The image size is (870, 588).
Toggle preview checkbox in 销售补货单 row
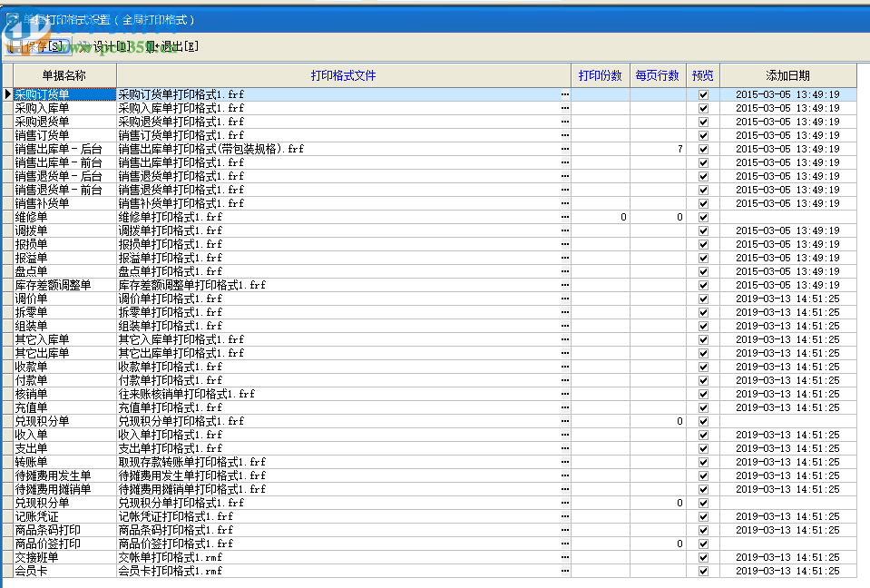pyautogui.click(x=703, y=203)
